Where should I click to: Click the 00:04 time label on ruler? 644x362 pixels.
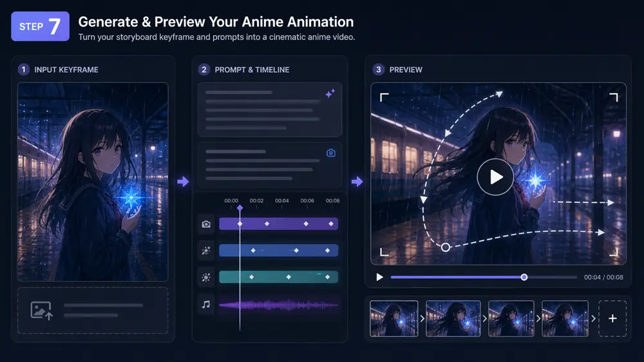(x=282, y=201)
